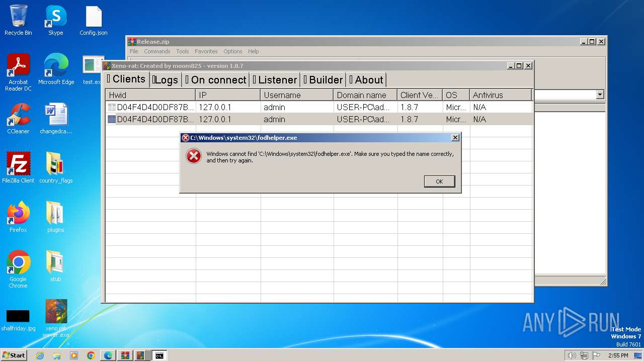Open WinRAR Options menu
The height and width of the screenshot is (362, 644).
[x=233, y=51]
